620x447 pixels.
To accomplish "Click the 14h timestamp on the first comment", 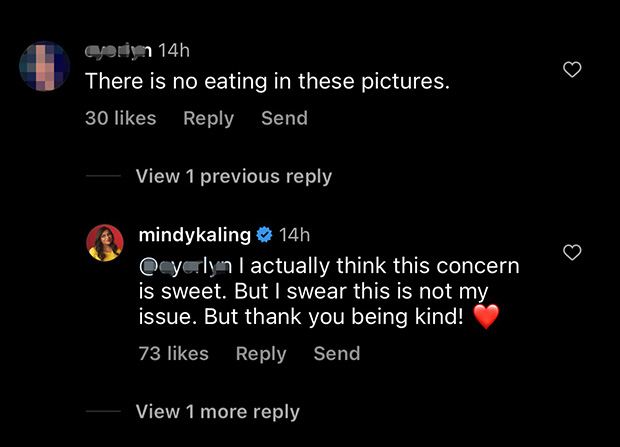I will [175, 50].
